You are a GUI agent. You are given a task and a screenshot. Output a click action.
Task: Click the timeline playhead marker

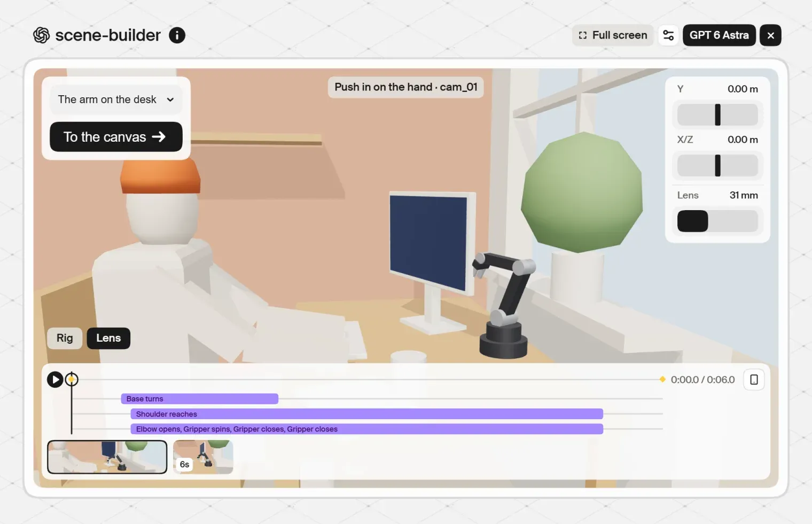coord(72,380)
